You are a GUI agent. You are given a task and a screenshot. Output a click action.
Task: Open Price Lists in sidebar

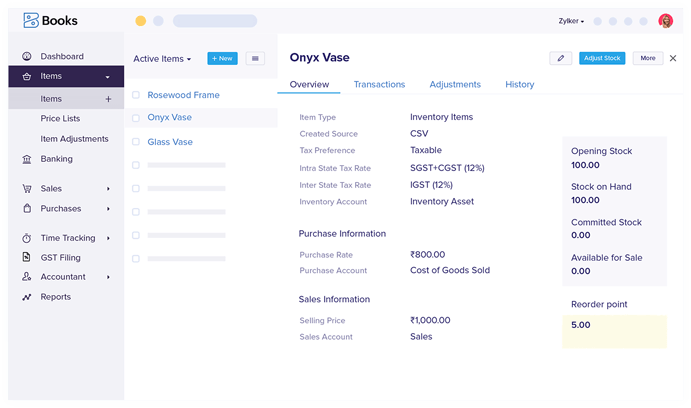click(60, 119)
